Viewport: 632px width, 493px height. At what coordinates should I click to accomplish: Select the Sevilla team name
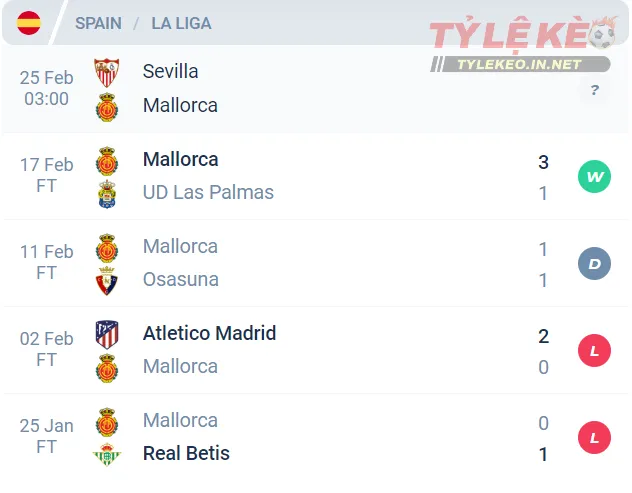(x=171, y=71)
